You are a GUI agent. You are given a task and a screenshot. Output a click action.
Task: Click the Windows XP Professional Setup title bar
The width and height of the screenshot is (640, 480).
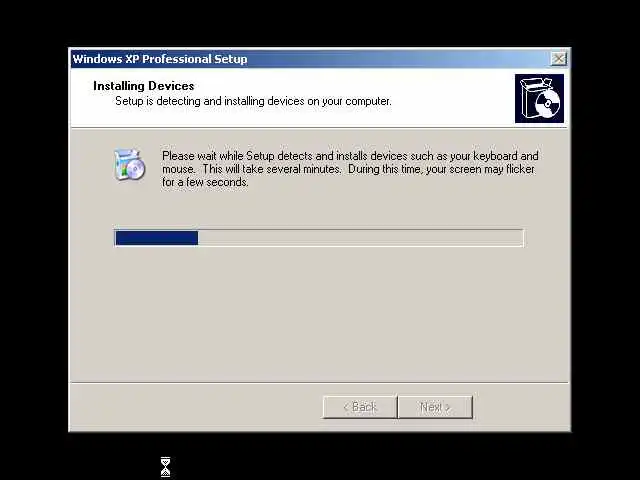pyautogui.click(x=320, y=59)
